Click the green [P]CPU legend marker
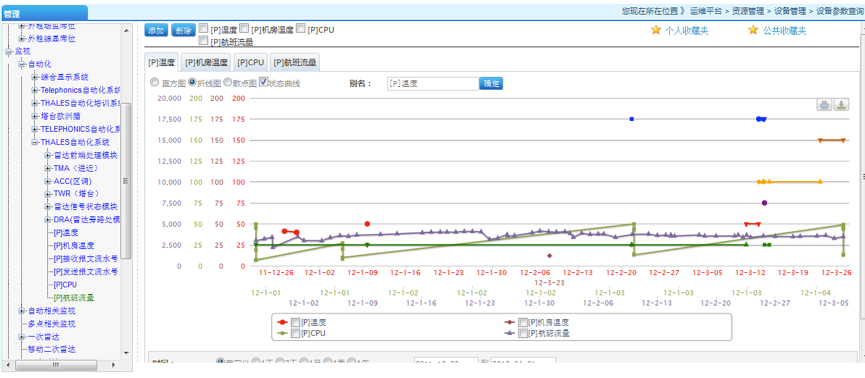The width and height of the screenshot is (865, 378). pos(282,333)
